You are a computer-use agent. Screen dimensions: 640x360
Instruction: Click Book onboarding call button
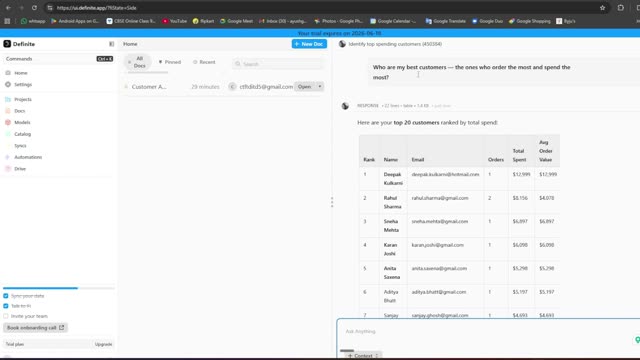(36, 328)
